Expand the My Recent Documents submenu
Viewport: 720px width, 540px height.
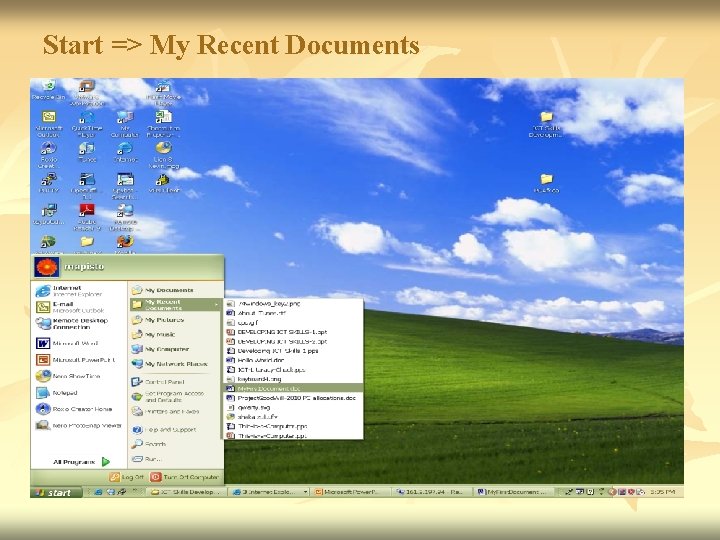click(x=175, y=305)
